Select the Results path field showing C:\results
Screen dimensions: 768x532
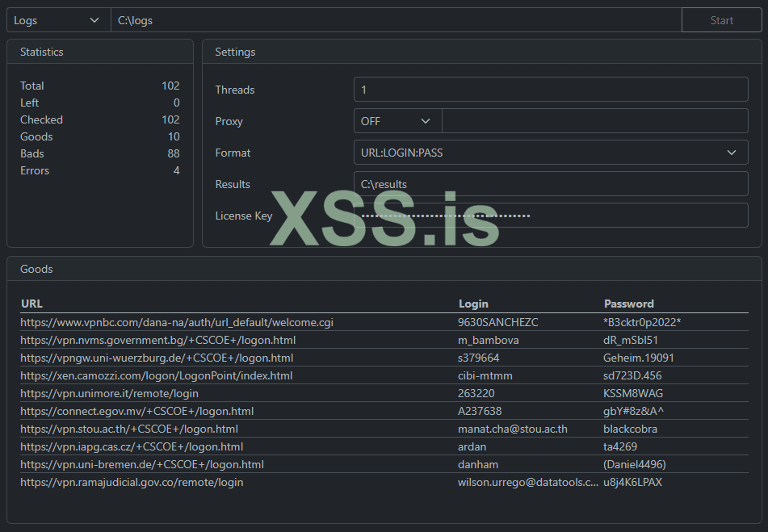point(551,183)
